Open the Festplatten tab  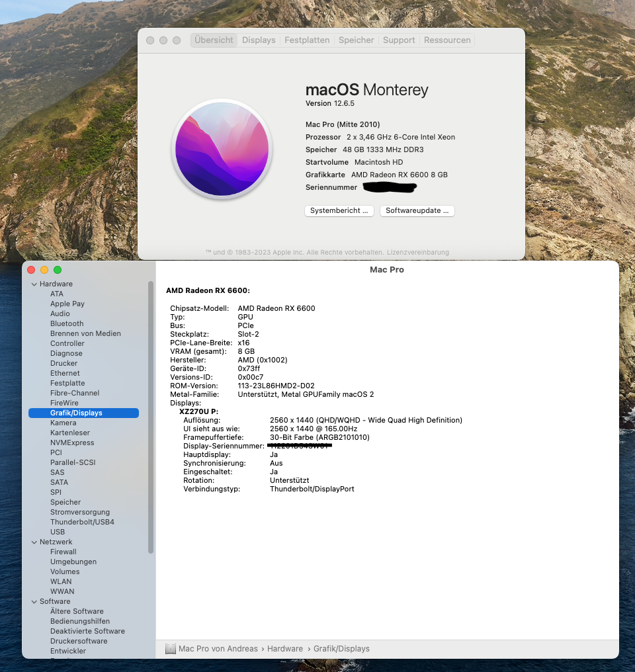(x=307, y=40)
